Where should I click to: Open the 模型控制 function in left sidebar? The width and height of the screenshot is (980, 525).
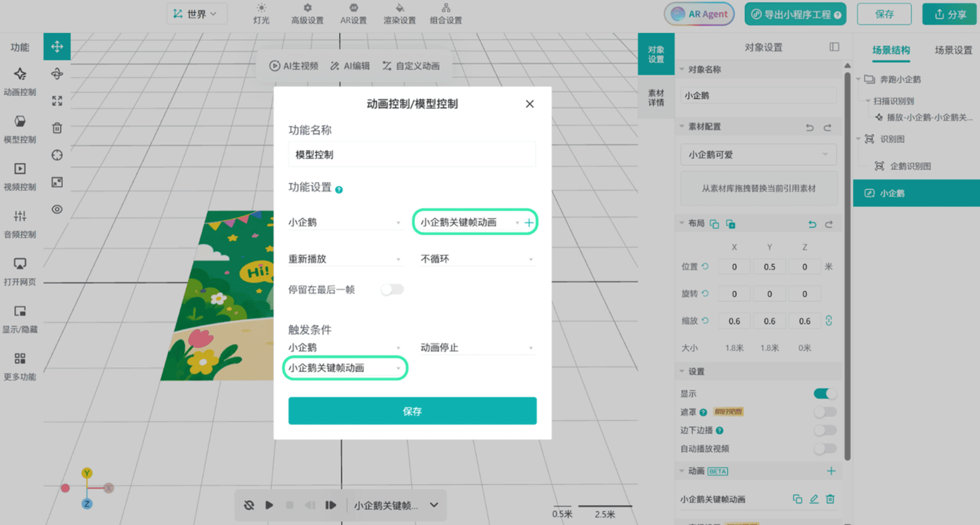[x=20, y=129]
